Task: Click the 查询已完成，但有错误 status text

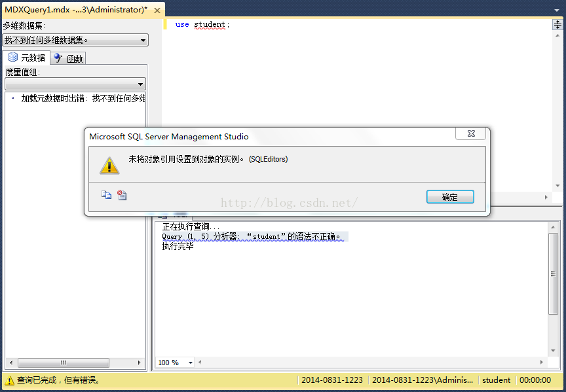Action: [x=59, y=380]
